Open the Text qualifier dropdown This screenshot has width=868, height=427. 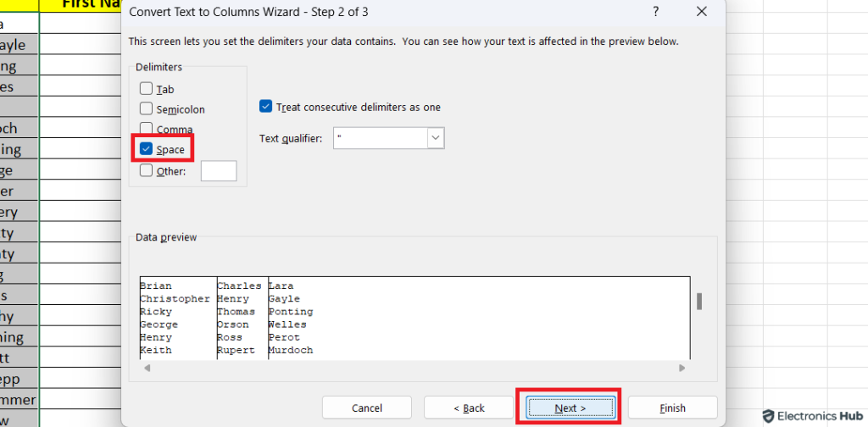click(436, 138)
